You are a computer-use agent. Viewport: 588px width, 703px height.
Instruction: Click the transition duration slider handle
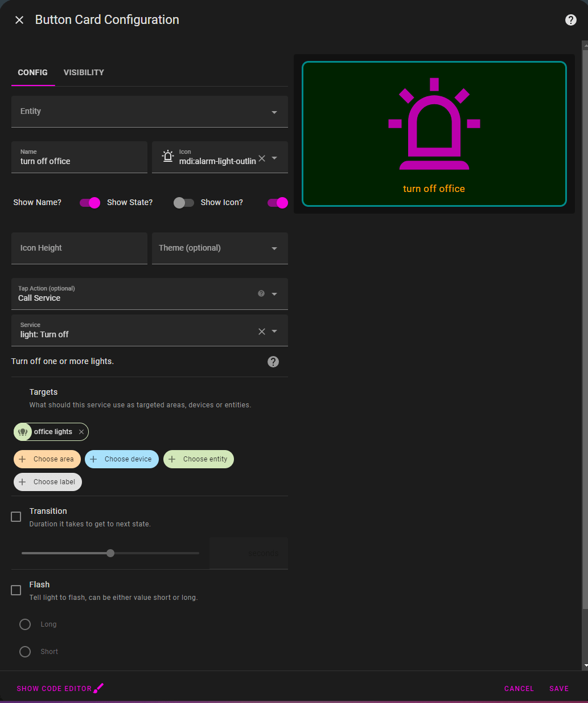[110, 553]
